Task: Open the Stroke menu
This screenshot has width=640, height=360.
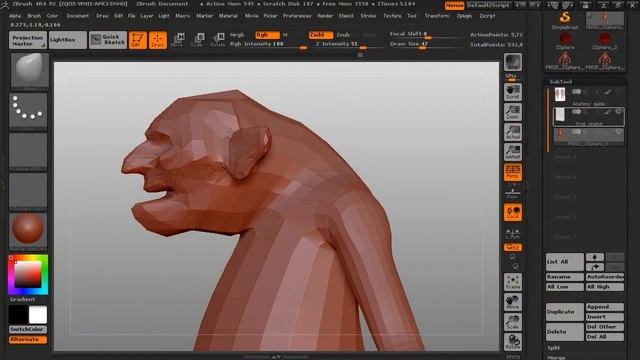Action: 368,16
